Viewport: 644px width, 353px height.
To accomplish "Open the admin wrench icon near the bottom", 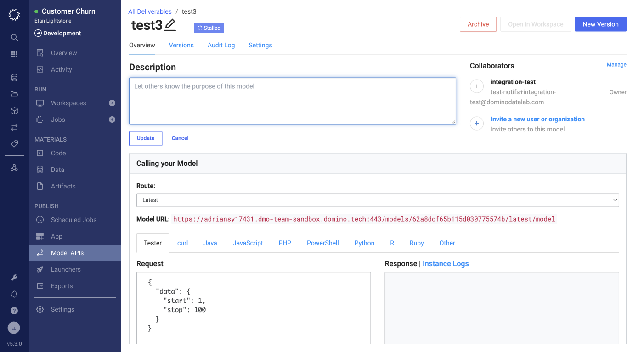I will pyautogui.click(x=14, y=277).
